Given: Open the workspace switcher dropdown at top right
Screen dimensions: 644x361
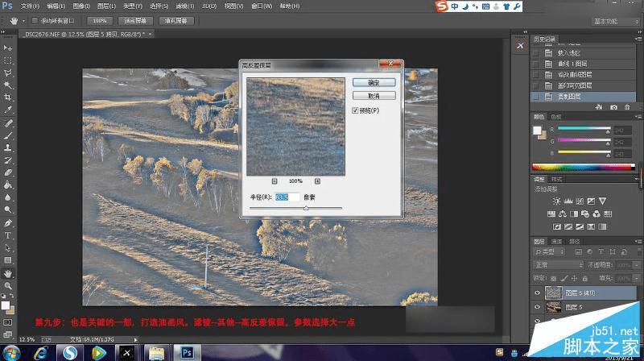Looking at the screenshot, I should pyautogui.click(x=615, y=22).
